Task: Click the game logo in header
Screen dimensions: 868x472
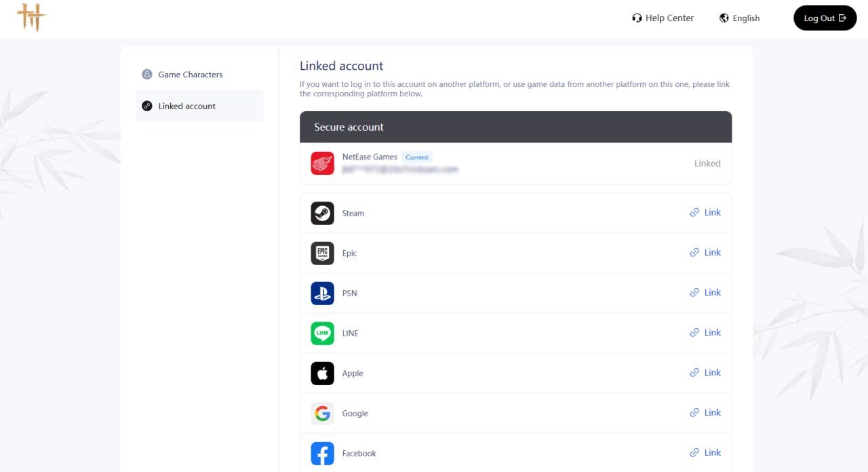Action: (31, 18)
